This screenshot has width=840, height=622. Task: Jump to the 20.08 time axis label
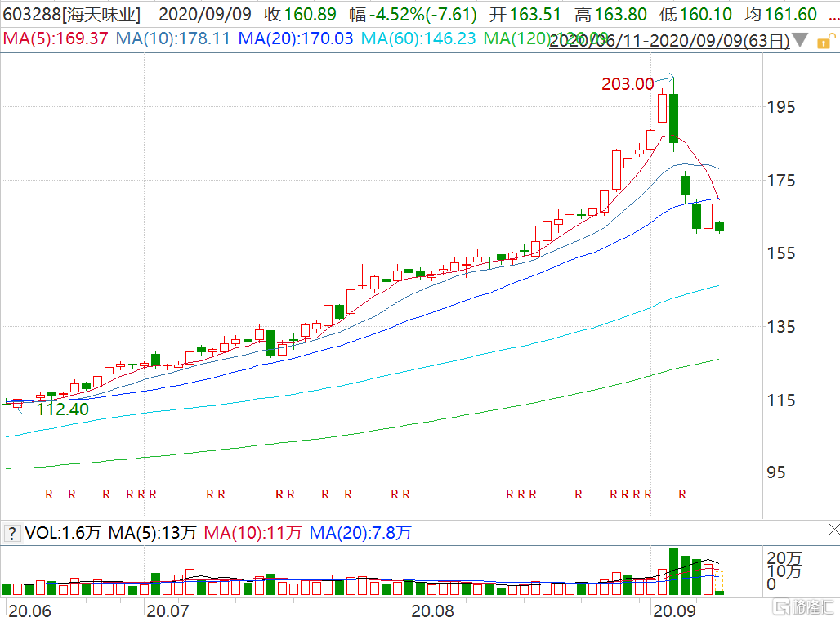pos(432,611)
